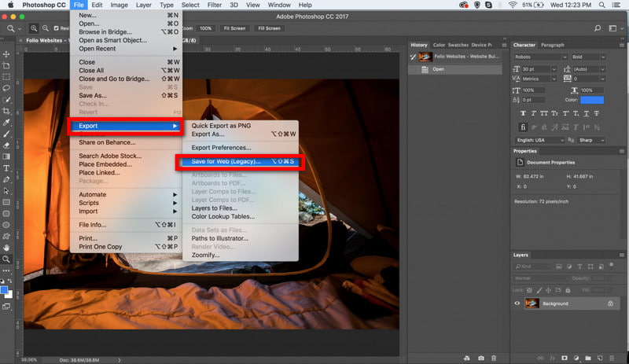This screenshot has width=629, height=364.
Task: Toggle the standard ligatures button
Action: point(521,127)
